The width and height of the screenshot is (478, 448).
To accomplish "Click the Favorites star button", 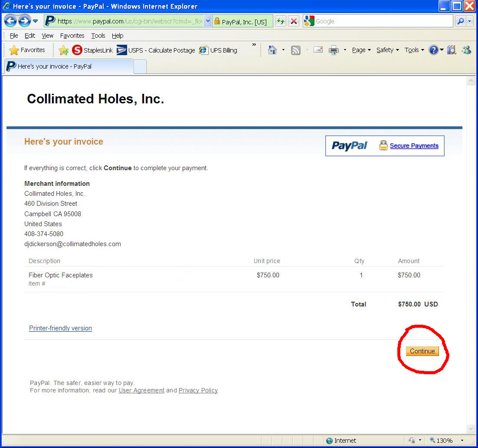I will click(27, 50).
